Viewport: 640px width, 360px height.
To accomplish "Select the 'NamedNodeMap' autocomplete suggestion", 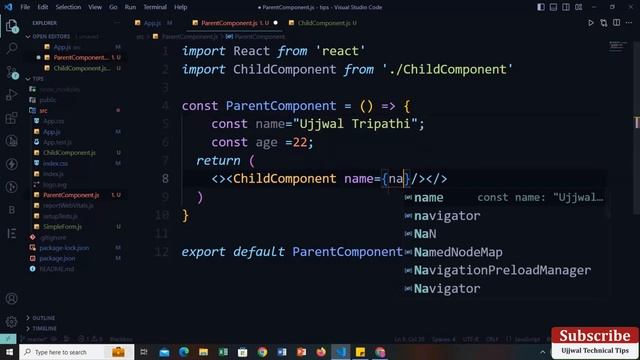I will pos(504,252).
